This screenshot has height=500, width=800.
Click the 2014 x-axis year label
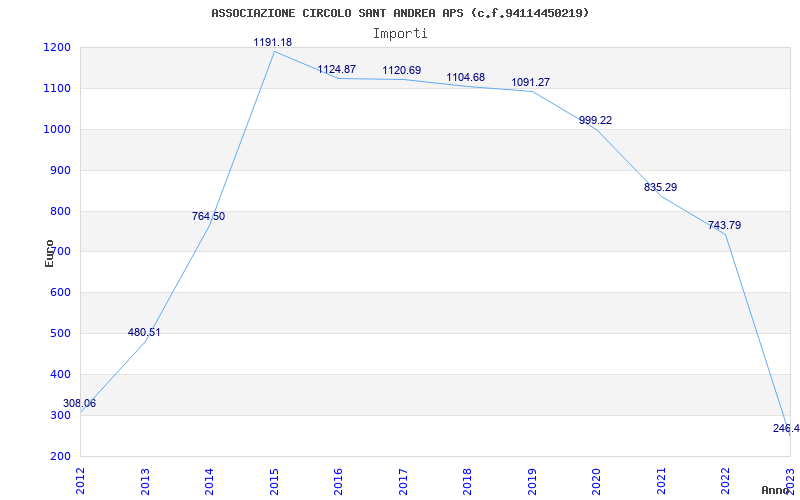[x=210, y=480]
